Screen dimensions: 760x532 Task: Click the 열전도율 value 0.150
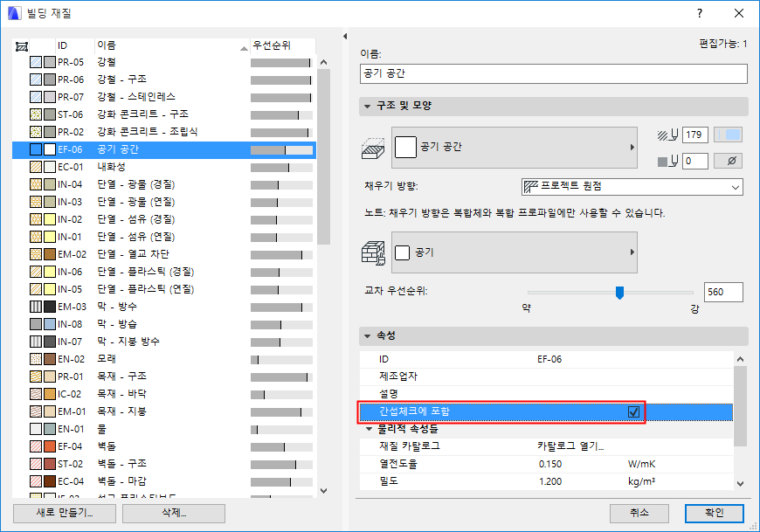[x=550, y=464]
